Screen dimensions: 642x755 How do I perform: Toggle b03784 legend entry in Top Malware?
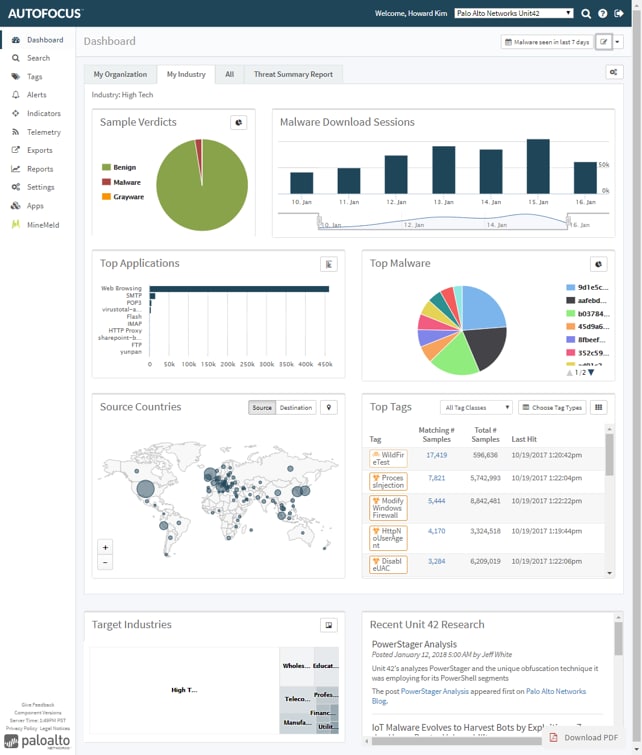tap(588, 314)
